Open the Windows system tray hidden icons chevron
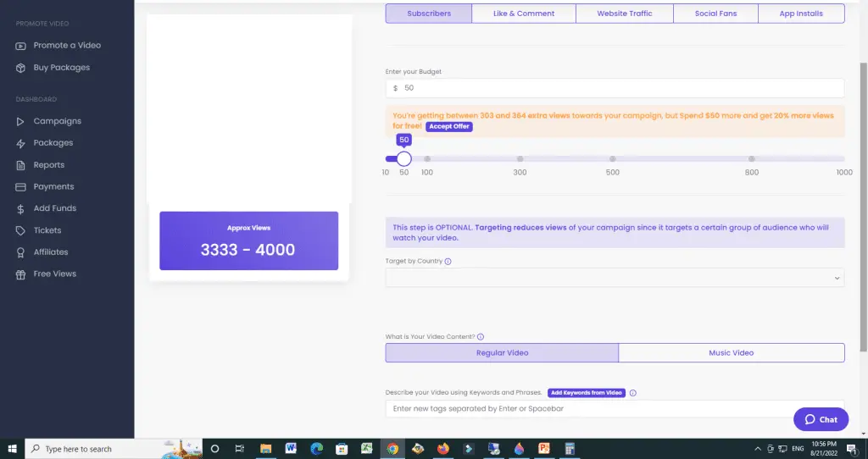The height and width of the screenshot is (459, 868). tap(757, 449)
